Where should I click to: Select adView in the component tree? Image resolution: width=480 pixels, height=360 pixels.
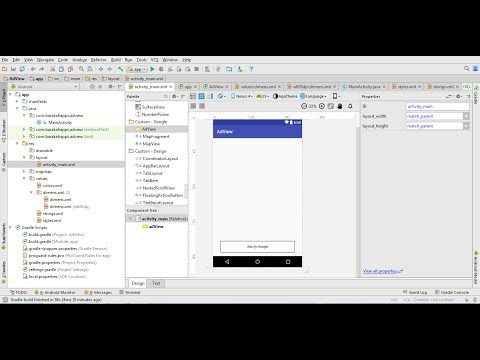[156, 226]
